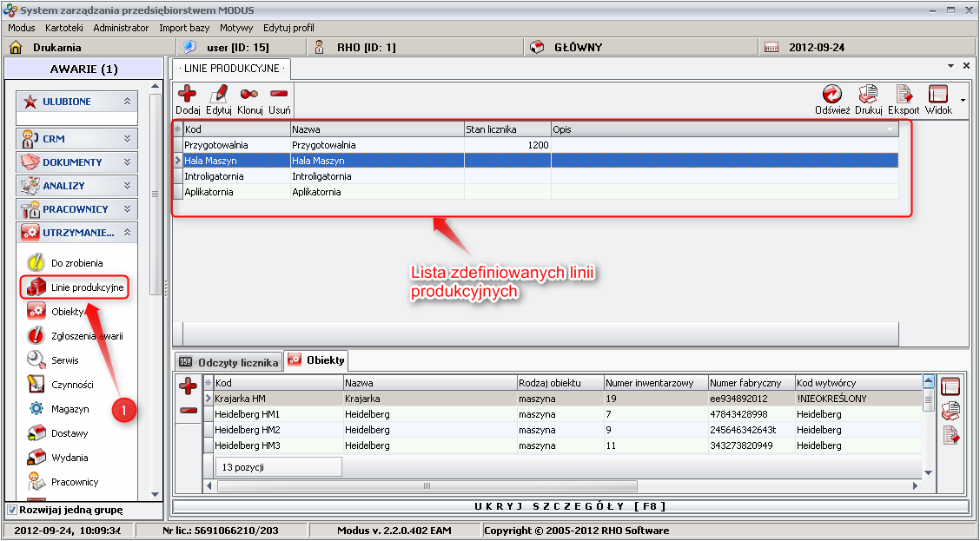Open the Widok dropdown arrow
This screenshot has width=980, height=541.
click(x=963, y=100)
